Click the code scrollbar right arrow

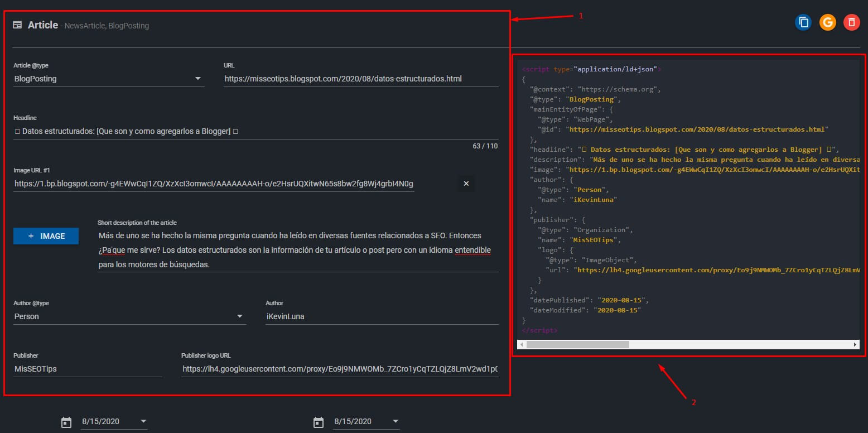(856, 345)
